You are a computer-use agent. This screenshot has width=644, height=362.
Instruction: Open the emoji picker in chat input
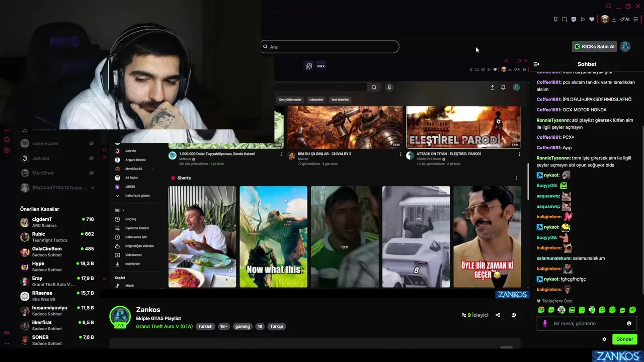tap(629, 323)
